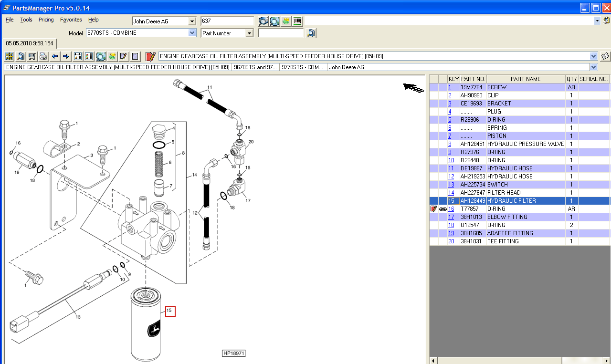Open the Help menu
The image size is (611, 364).
(94, 20)
